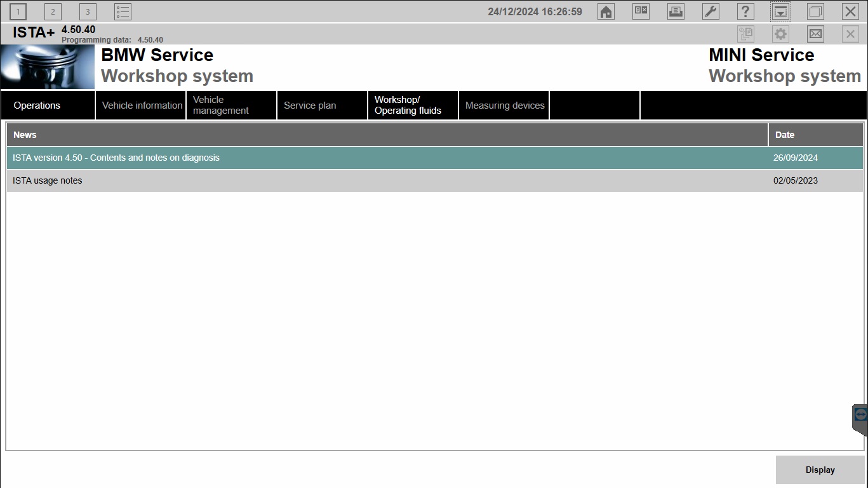Select the wrench tools icon

point(711,11)
